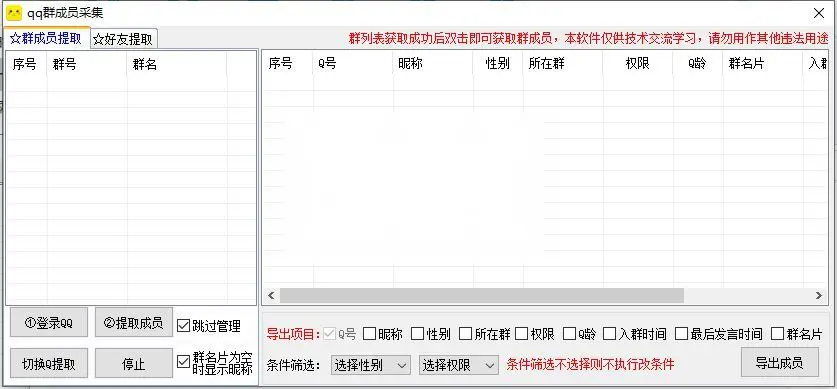
Task: Click the Q龄 column header in member table
Action: pyautogui.click(x=698, y=64)
